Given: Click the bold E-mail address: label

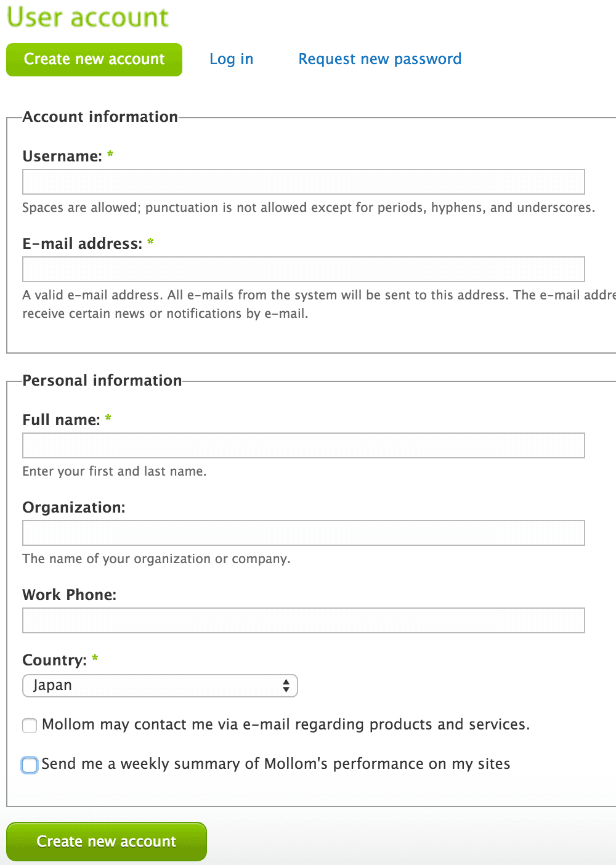Looking at the screenshot, I should point(83,244).
